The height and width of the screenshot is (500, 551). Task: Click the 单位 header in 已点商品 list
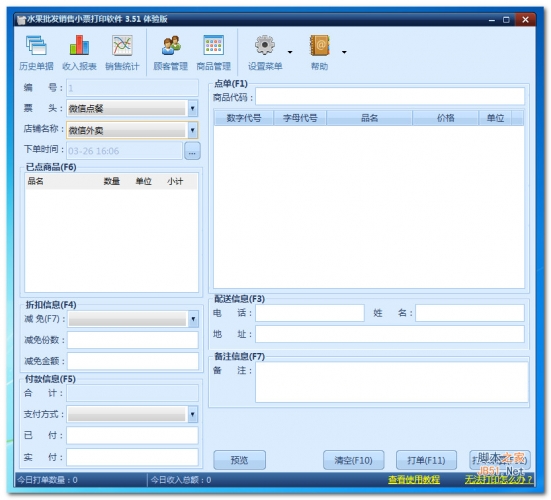pos(143,181)
